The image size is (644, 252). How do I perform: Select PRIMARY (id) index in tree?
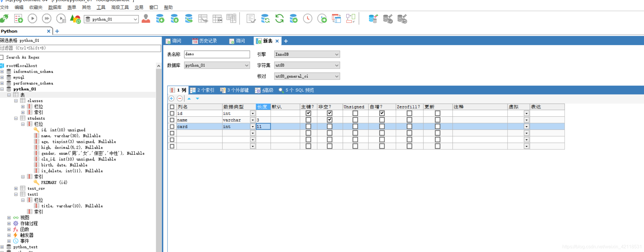tap(54, 182)
